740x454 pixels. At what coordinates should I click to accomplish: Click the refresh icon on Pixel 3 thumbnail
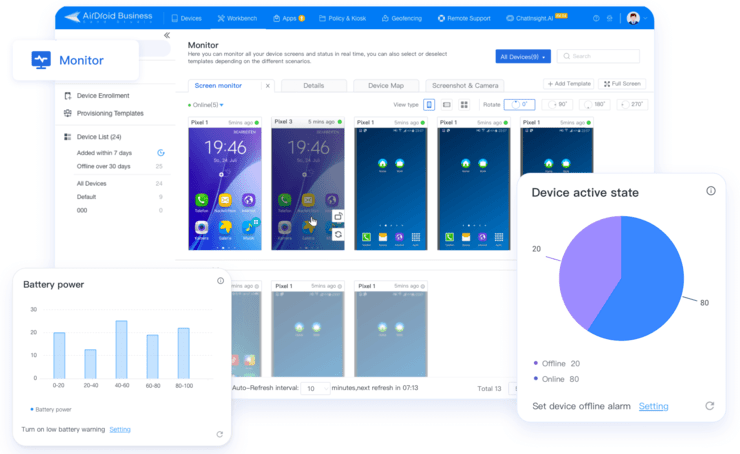tap(338, 234)
